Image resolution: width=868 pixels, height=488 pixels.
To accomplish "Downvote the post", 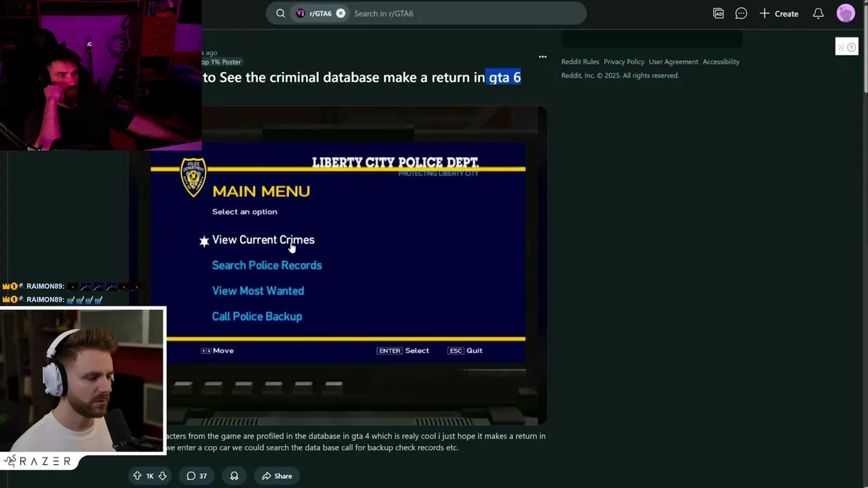I will click(x=162, y=476).
